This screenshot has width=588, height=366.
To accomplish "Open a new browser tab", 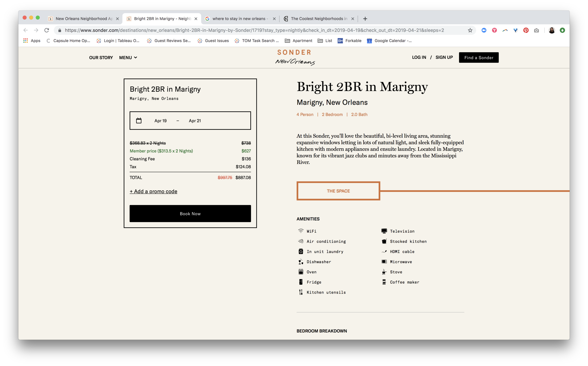I will click(365, 19).
